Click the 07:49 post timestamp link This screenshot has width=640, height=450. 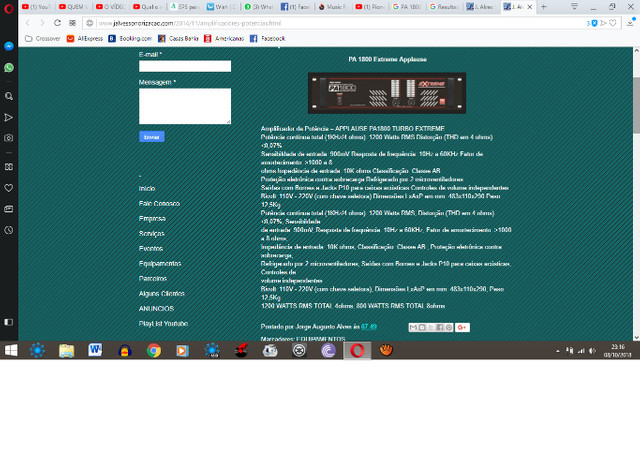click(369, 327)
